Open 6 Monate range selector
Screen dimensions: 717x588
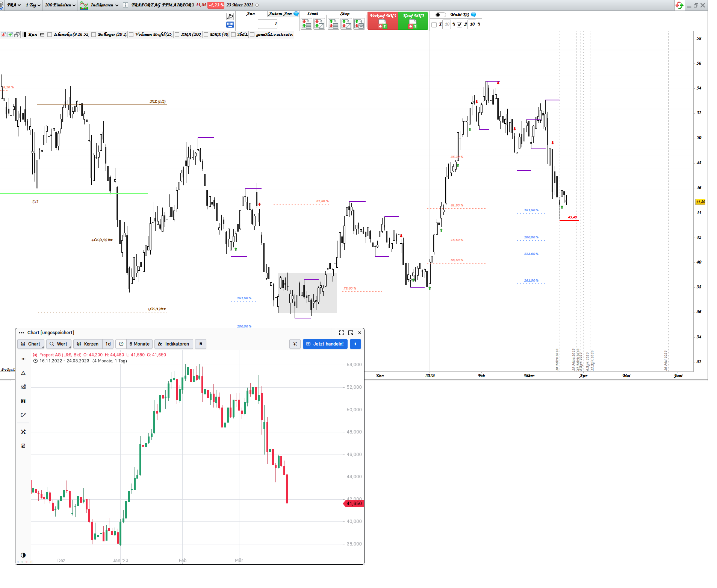tap(139, 344)
